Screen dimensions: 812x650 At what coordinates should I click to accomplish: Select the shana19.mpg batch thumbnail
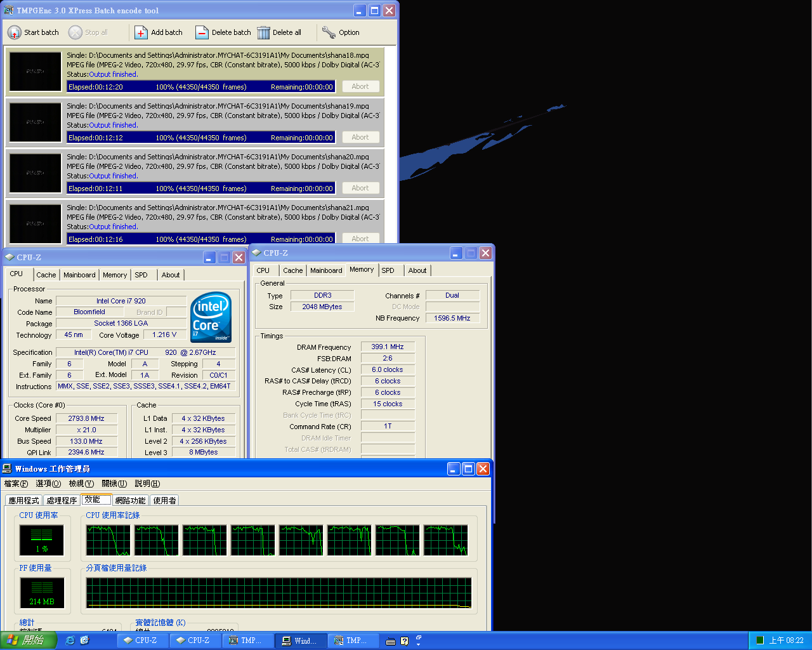[35, 122]
